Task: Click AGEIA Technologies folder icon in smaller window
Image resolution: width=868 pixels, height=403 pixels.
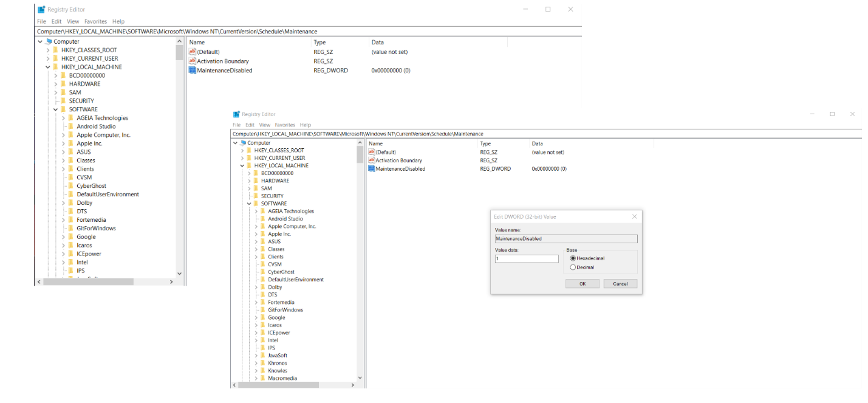Action: 71,118
